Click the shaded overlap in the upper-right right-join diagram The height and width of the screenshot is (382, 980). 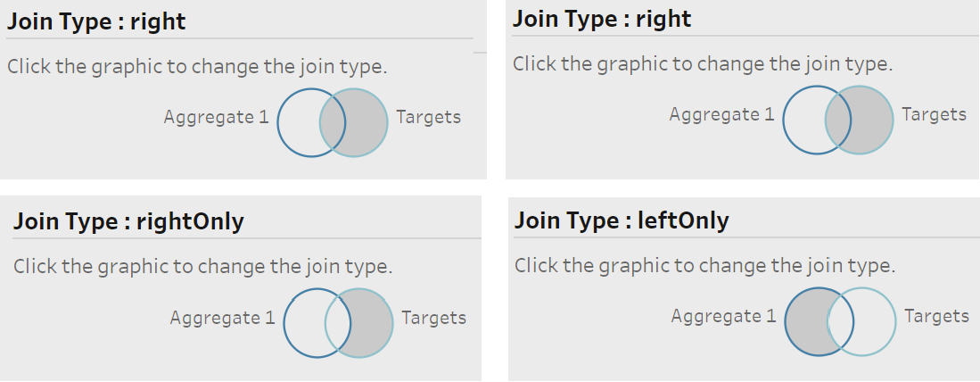click(x=838, y=120)
